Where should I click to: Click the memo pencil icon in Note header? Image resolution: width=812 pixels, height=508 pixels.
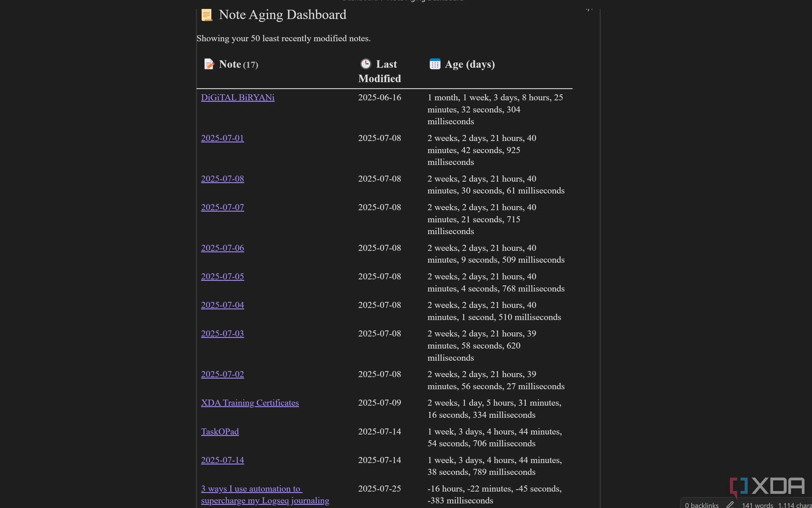(209, 64)
